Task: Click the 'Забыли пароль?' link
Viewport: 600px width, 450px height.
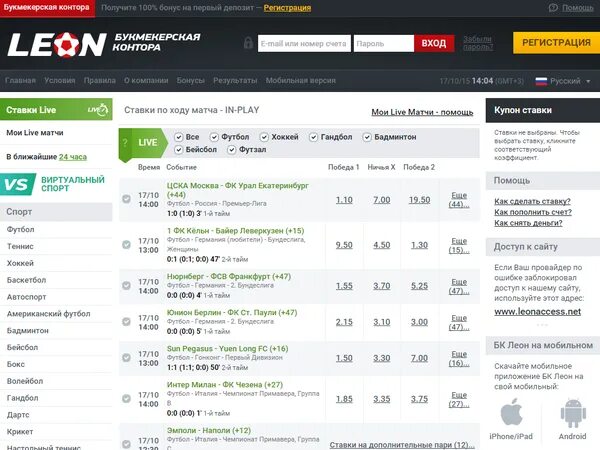Action: (478, 43)
